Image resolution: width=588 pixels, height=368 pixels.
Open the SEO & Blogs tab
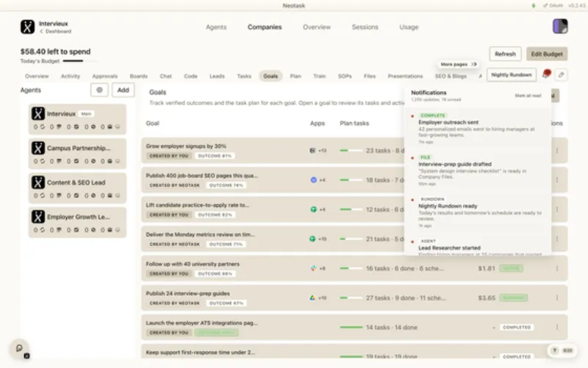451,77
